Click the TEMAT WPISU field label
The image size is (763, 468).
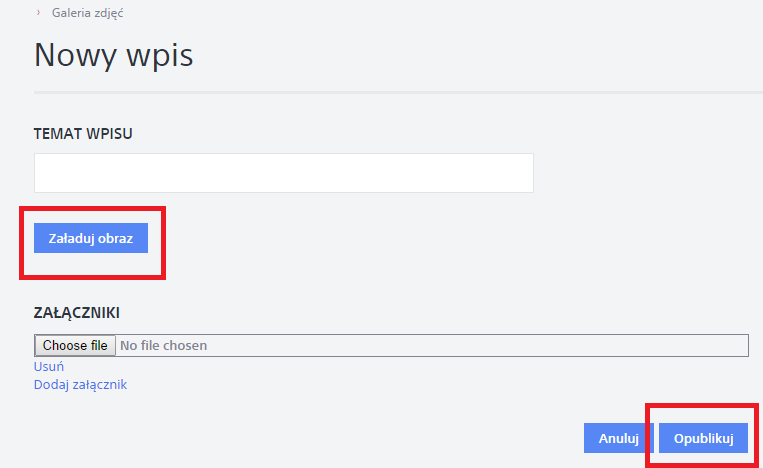[x=83, y=133]
